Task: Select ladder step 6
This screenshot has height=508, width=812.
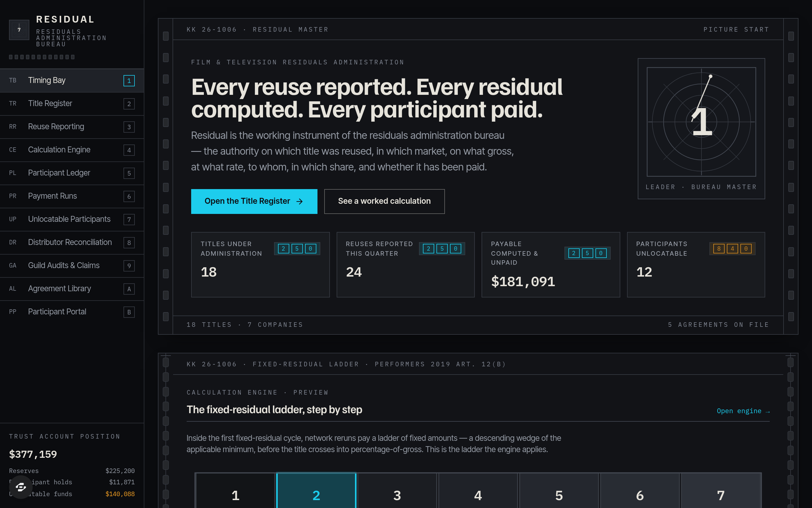Action: (640, 491)
